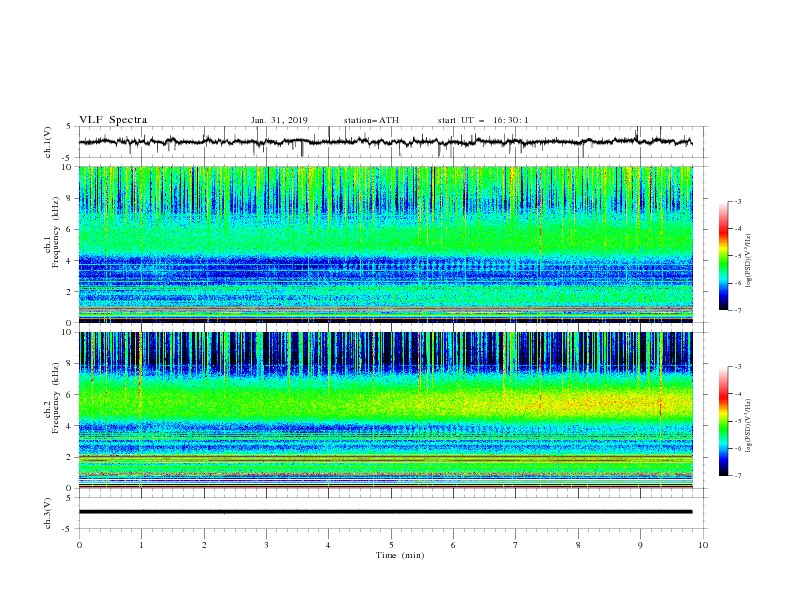This screenshot has width=792, height=612.
Task: Click the "-7" tick on upper color bar
Action: point(737,311)
